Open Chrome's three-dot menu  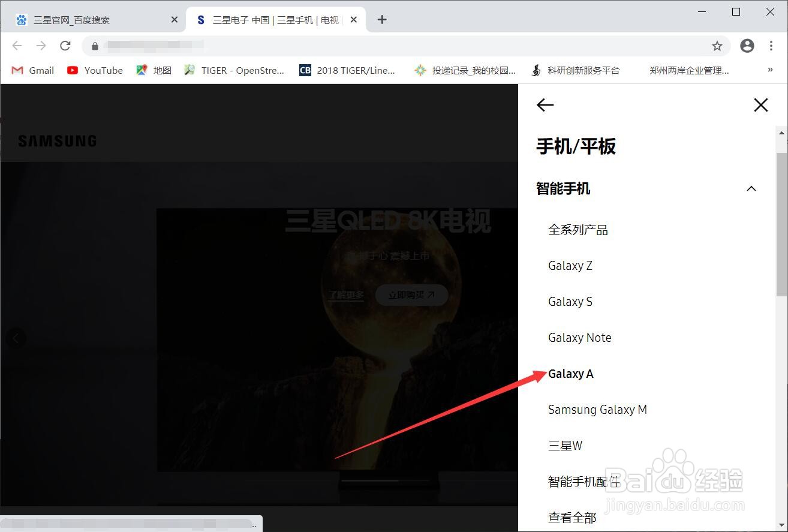pyautogui.click(x=771, y=46)
